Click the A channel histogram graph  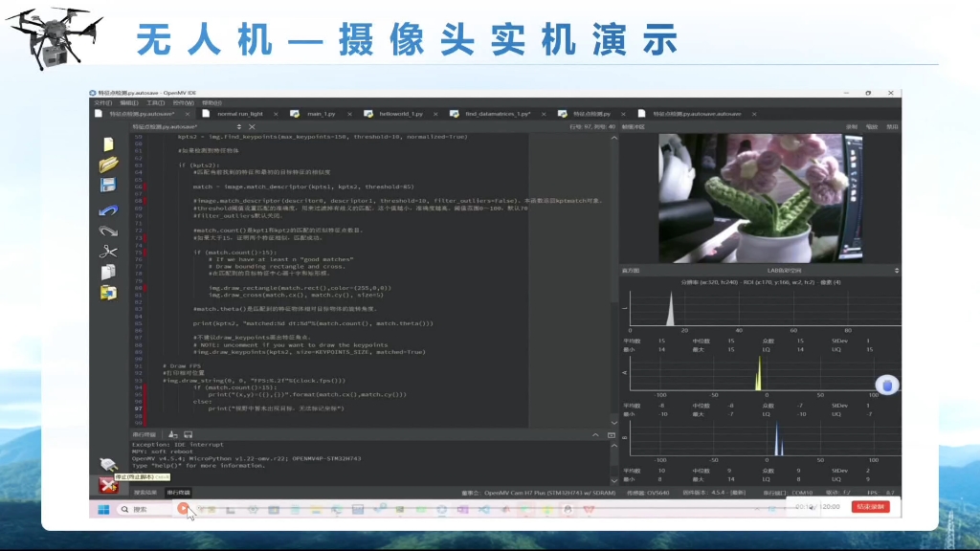[765, 373]
